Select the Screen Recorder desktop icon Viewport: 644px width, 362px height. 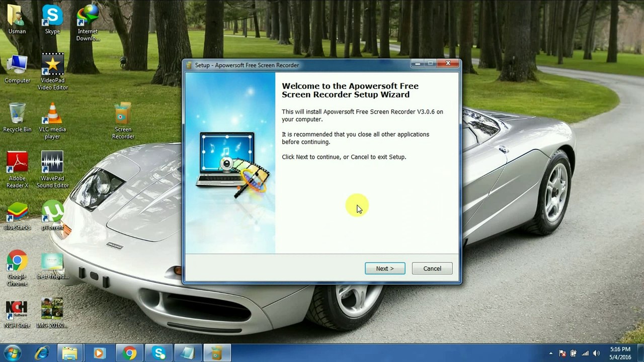click(x=123, y=121)
